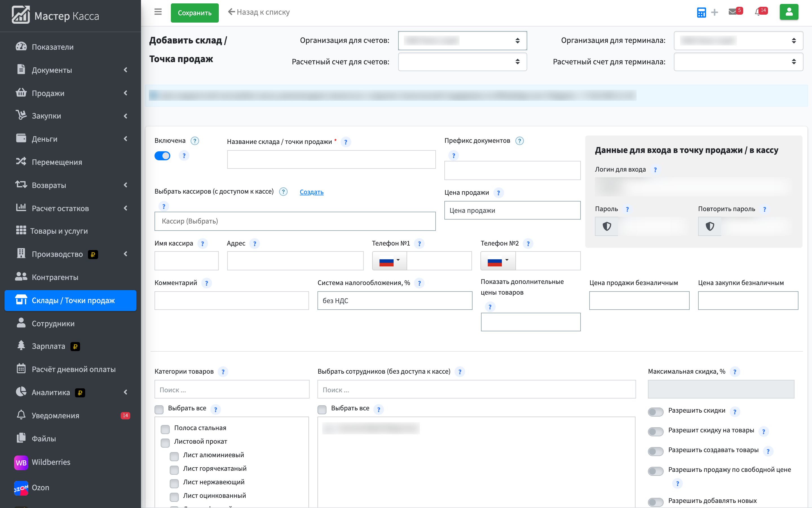This screenshot has height=508, width=812.
Task: Toggle the Включена switch off
Action: (162, 156)
